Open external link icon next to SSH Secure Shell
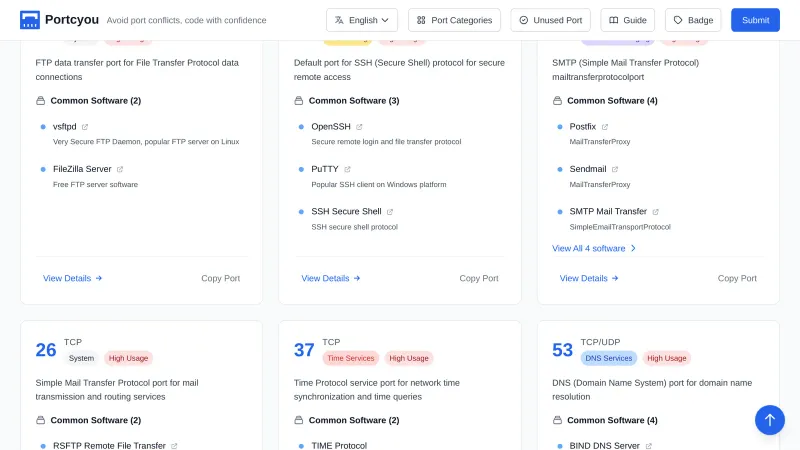 (x=390, y=211)
